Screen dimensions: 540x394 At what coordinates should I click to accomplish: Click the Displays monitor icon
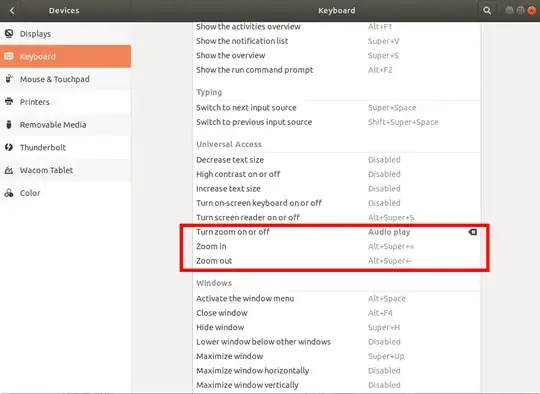[9, 33]
